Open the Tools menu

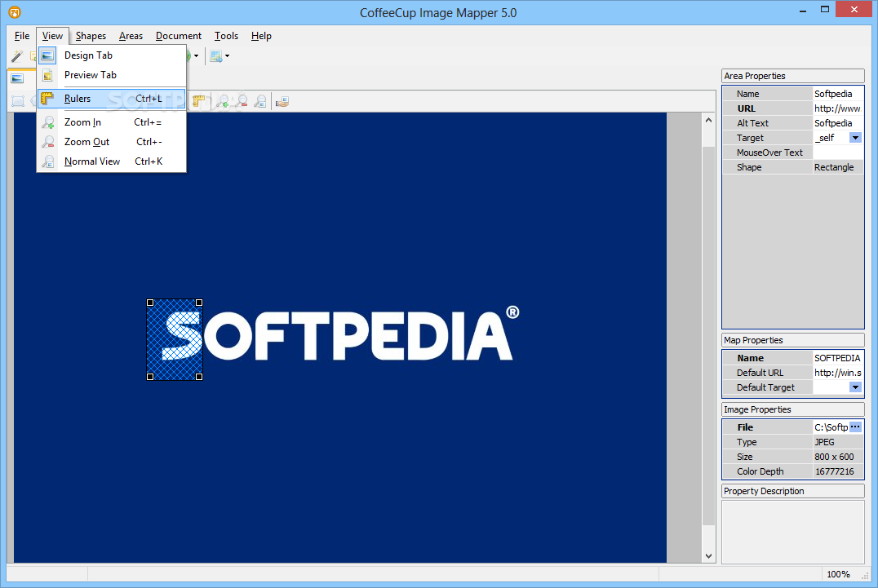click(226, 36)
